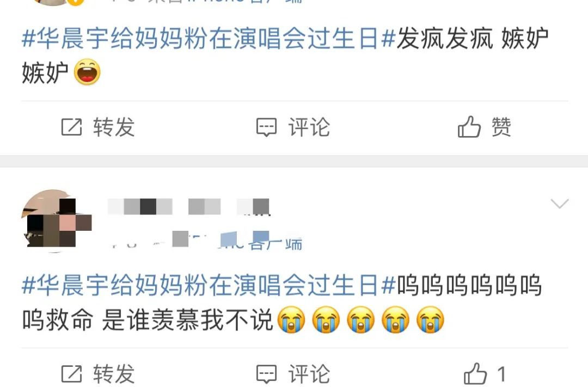Click 转发 label on second post
Image resolution: width=588 pixels, height=387 pixels.
tap(114, 374)
